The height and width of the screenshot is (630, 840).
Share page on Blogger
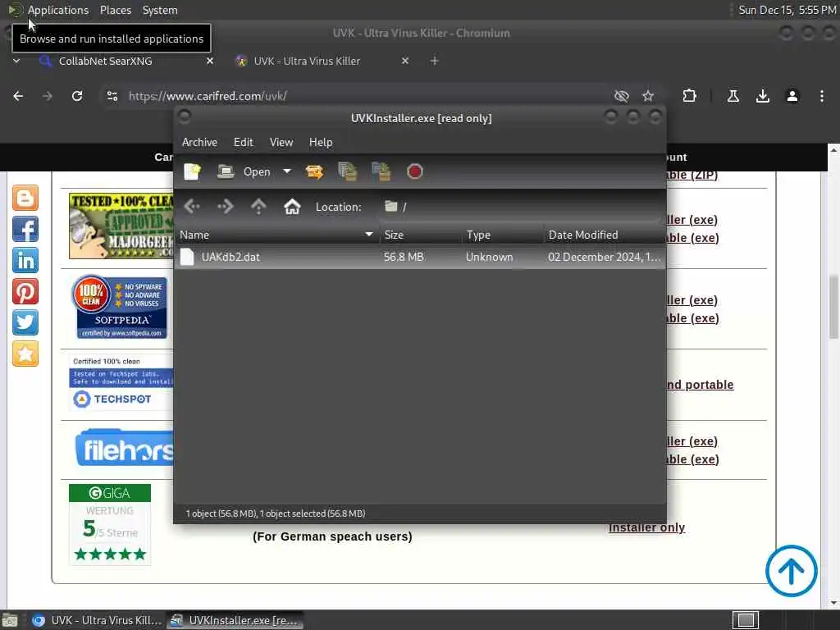click(25, 198)
